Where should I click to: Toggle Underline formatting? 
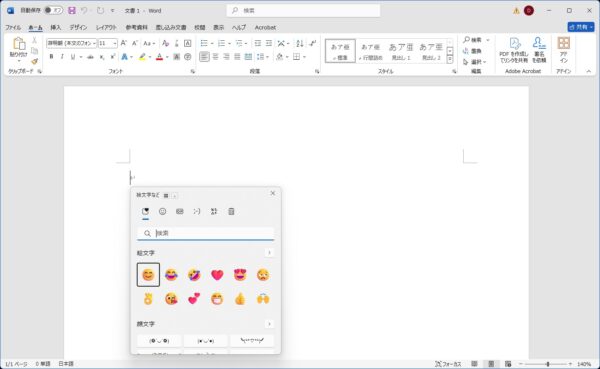coord(72,57)
